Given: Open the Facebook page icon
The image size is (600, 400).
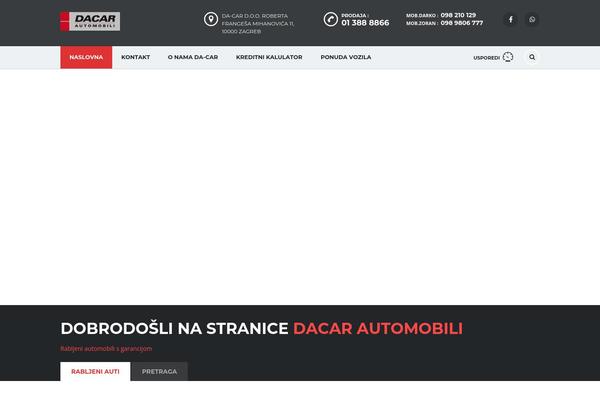Looking at the screenshot, I should tap(510, 19).
